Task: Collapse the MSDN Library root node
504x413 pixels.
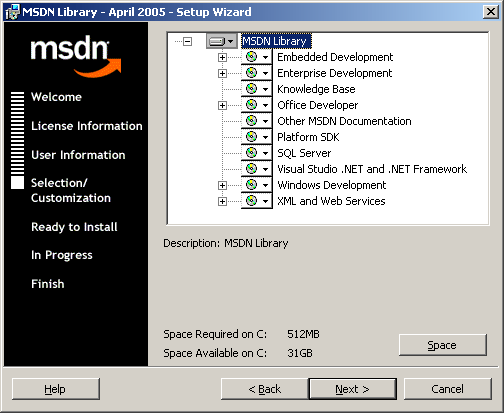Action: coord(188,41)
